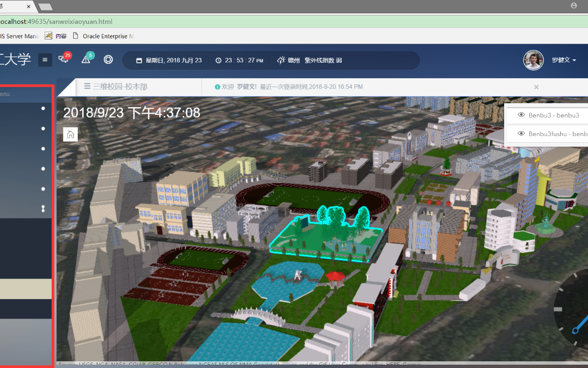Dismiss the welcome notification with X
The width and height of the screenshot is (588, 368).
(x=536, y=87)
